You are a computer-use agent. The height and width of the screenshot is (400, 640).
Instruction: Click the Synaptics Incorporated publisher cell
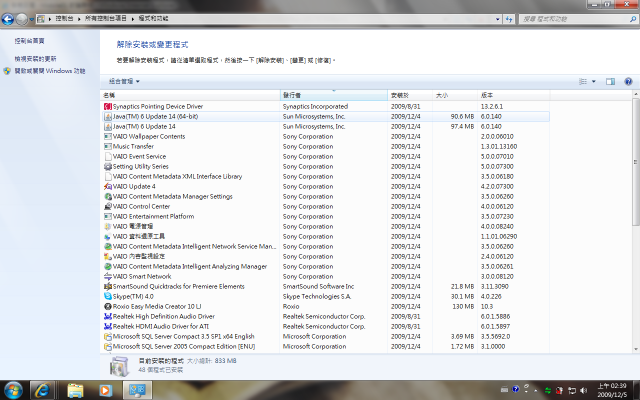coord(316,107)
